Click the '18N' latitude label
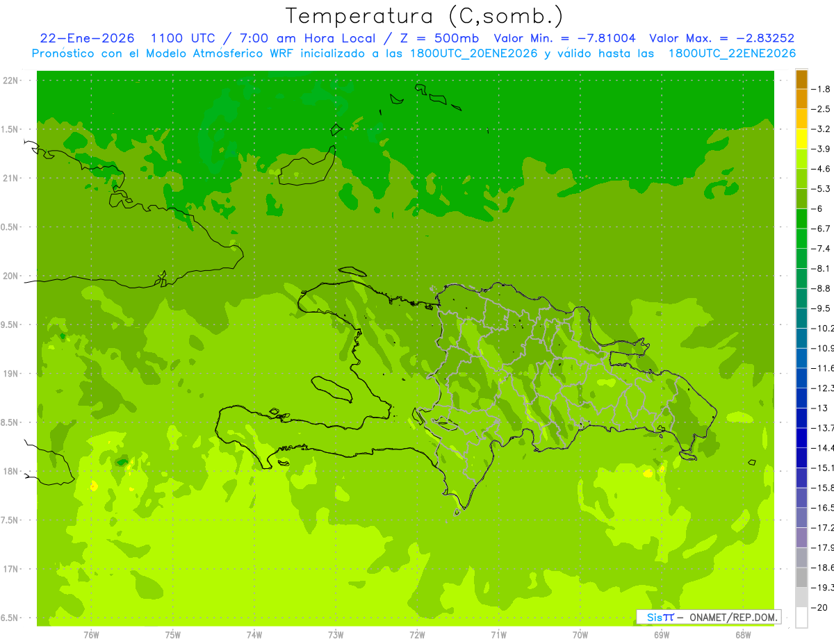 (x=10, y=471)
